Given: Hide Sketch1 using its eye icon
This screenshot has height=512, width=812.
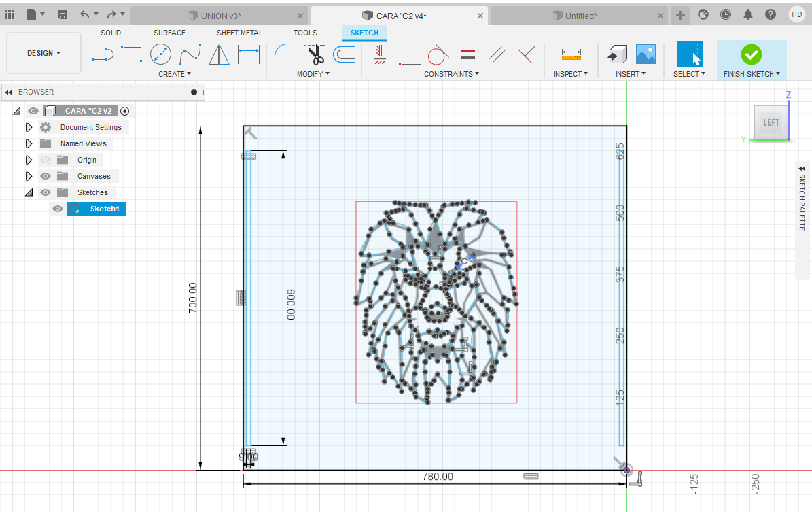Looking at the screenshot, I should (58, 209).
